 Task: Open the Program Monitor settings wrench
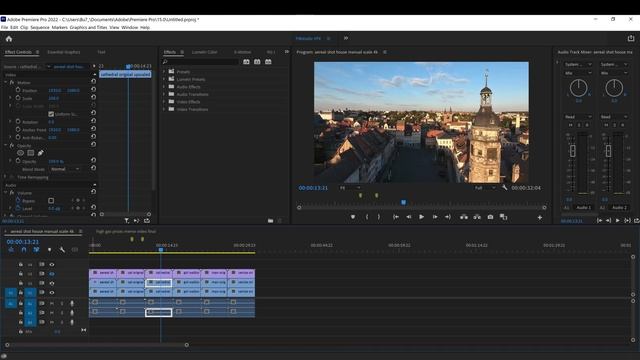(504, 188)
